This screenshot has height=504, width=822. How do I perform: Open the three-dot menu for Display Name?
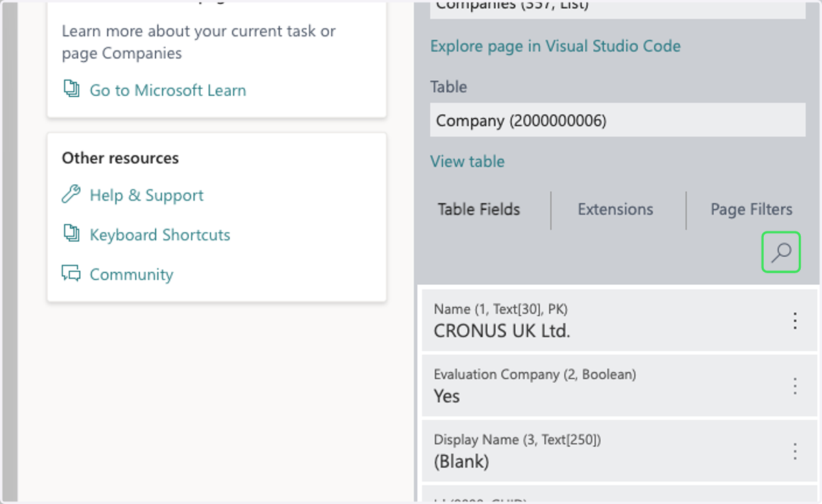coord(795,451)
